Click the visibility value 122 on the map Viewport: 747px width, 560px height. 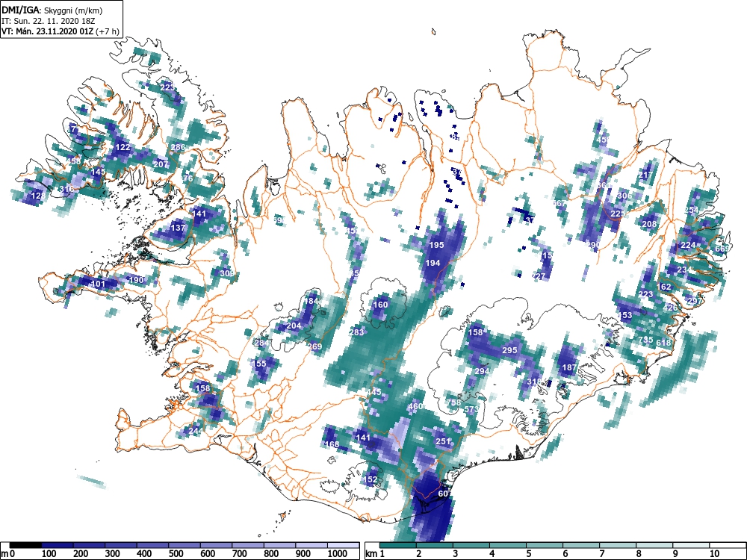click(123, 147)
